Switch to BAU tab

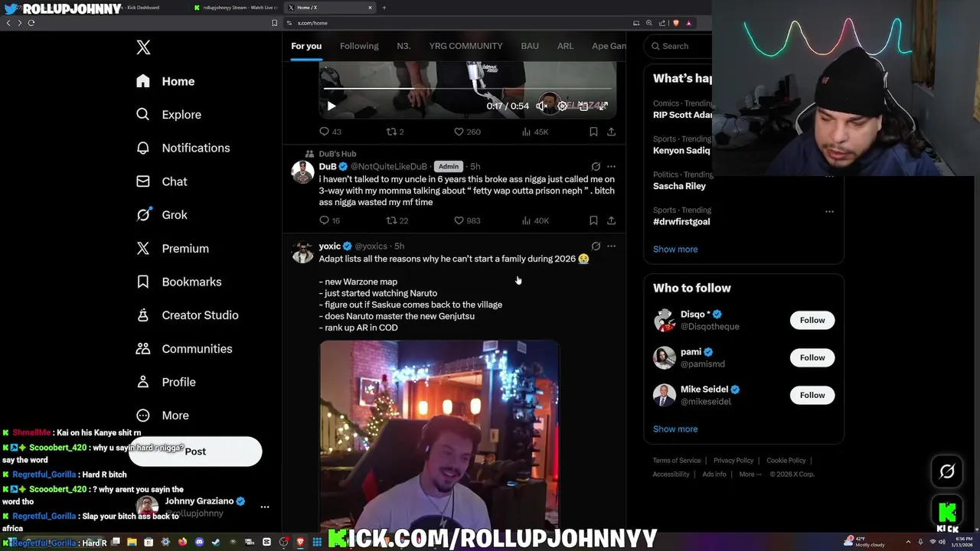530,46
